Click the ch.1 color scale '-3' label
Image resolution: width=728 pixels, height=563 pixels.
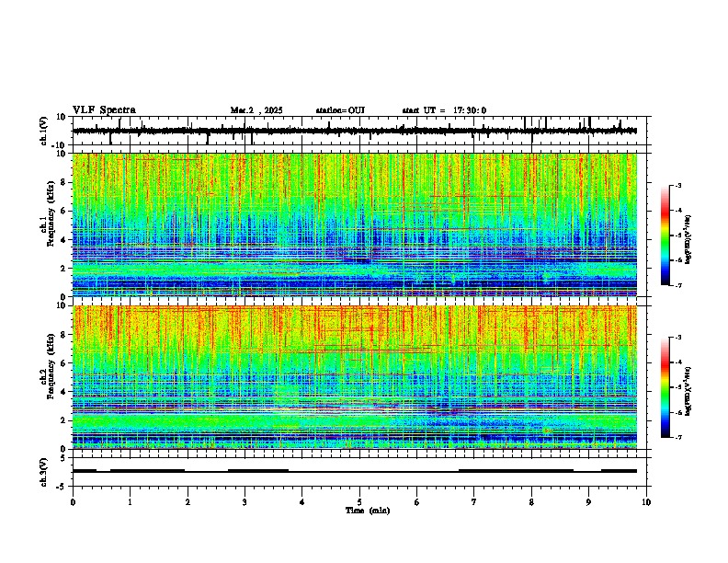pyautogui.click(x=678, y=186)
